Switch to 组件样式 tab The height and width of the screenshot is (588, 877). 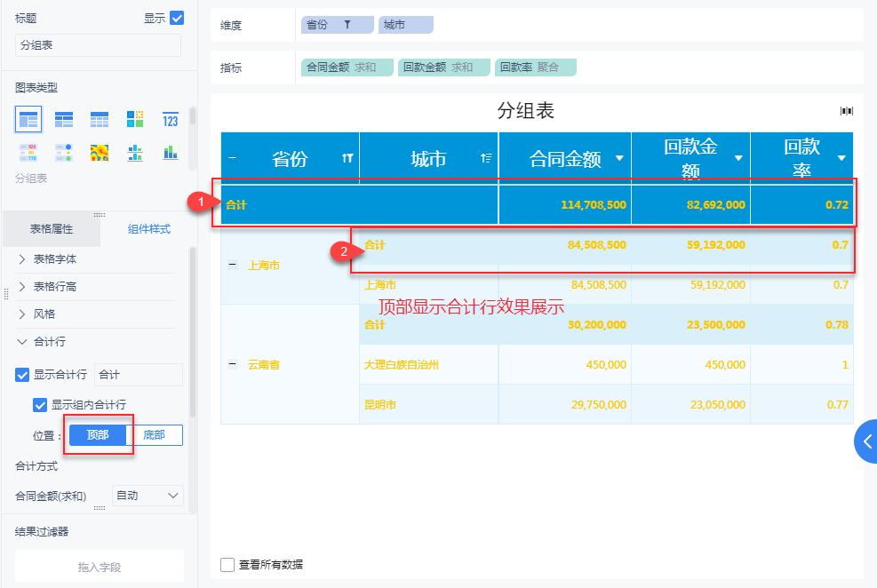[x=148, y=229]
